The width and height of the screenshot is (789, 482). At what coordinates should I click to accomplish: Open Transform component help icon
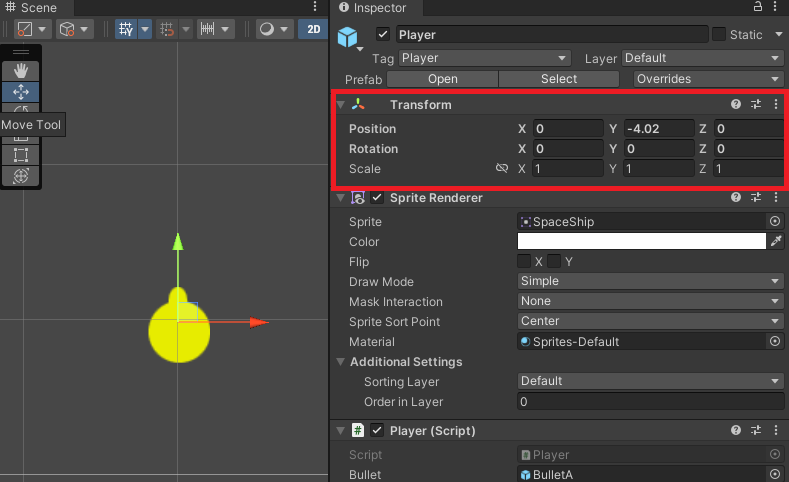(736, 105)
